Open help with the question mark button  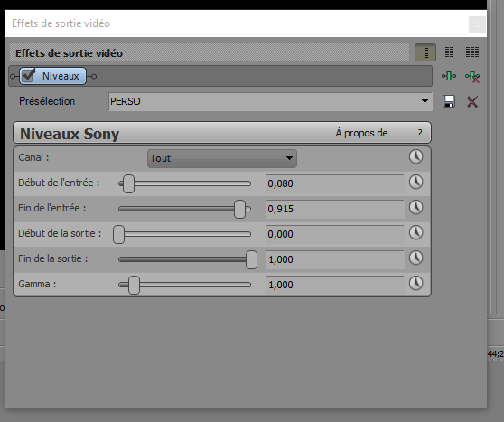[x=420, y=133]
